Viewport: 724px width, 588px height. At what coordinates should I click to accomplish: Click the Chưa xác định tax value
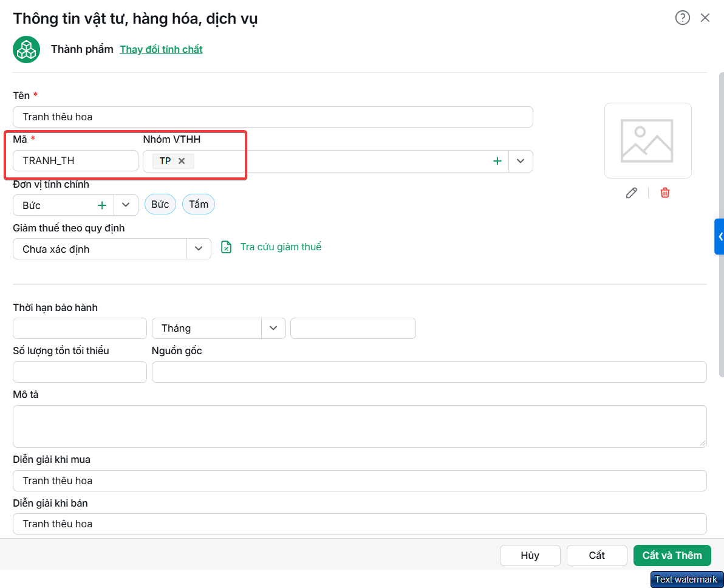[x=56, y=249]
